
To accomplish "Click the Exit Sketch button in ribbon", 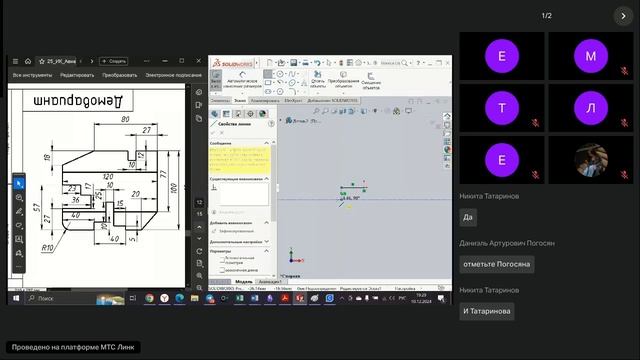I will [216, 80].
